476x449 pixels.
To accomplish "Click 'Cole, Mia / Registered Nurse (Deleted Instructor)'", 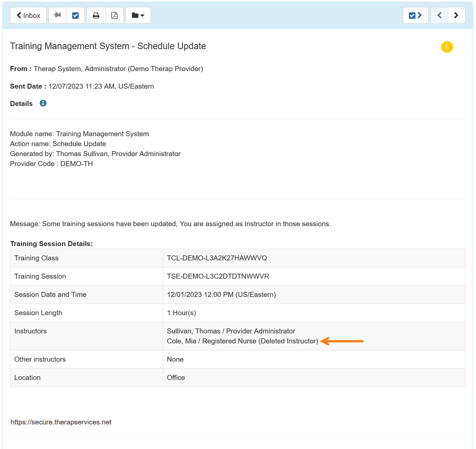I will [242, 341].
